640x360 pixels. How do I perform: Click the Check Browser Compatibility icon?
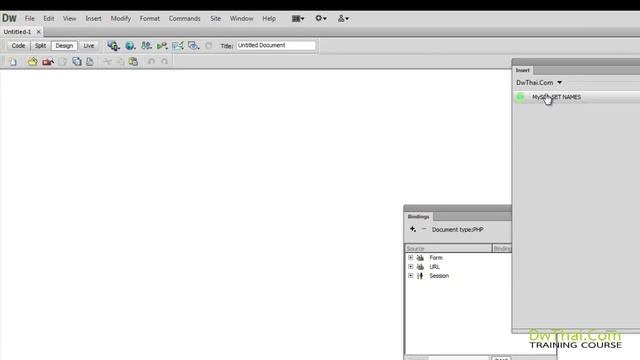pos(178,46)
